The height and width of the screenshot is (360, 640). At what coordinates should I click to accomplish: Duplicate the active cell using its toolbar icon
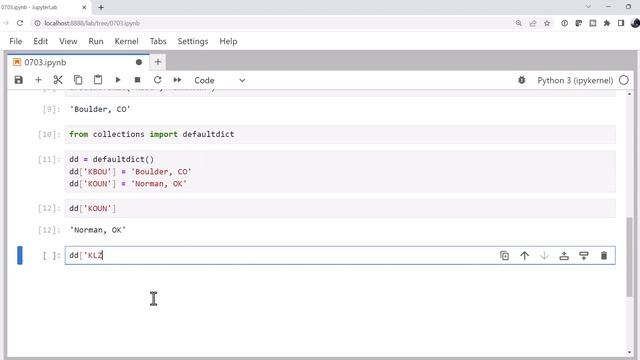coord(504,256)
